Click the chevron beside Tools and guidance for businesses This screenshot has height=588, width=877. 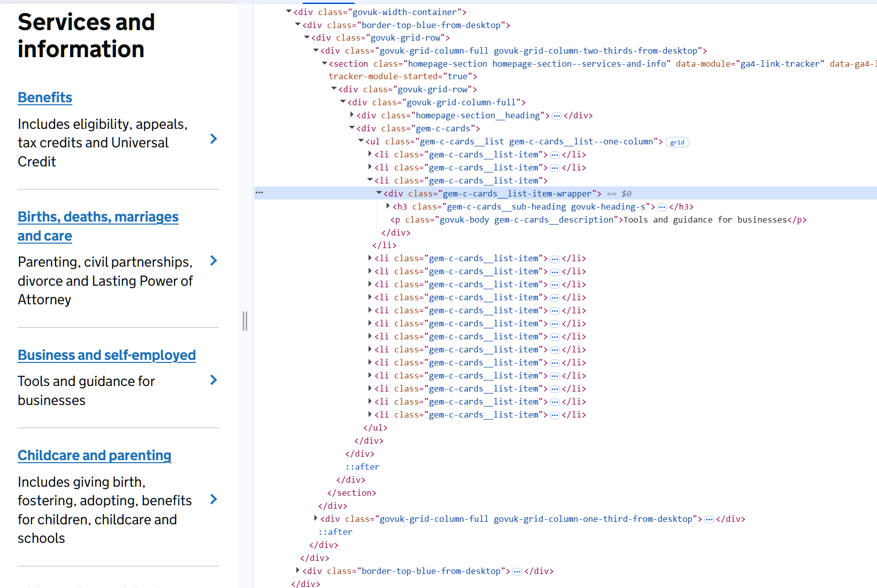point(214,380)
